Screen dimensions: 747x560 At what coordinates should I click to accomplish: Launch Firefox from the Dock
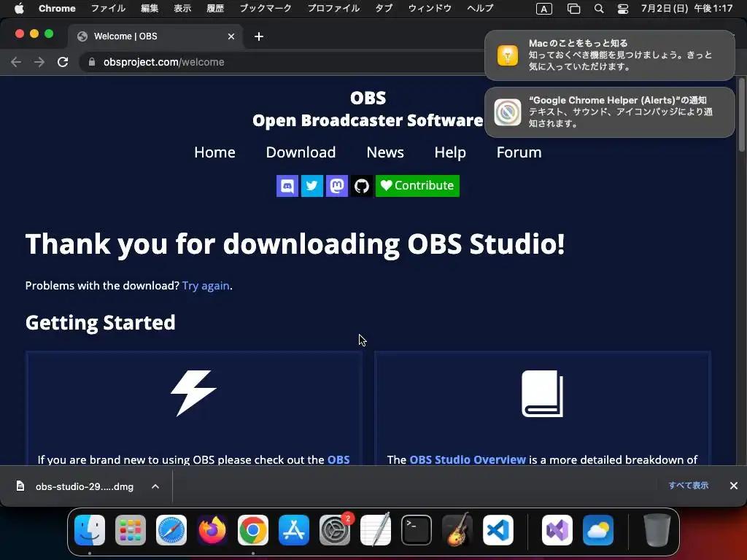[x=212, y=530]
